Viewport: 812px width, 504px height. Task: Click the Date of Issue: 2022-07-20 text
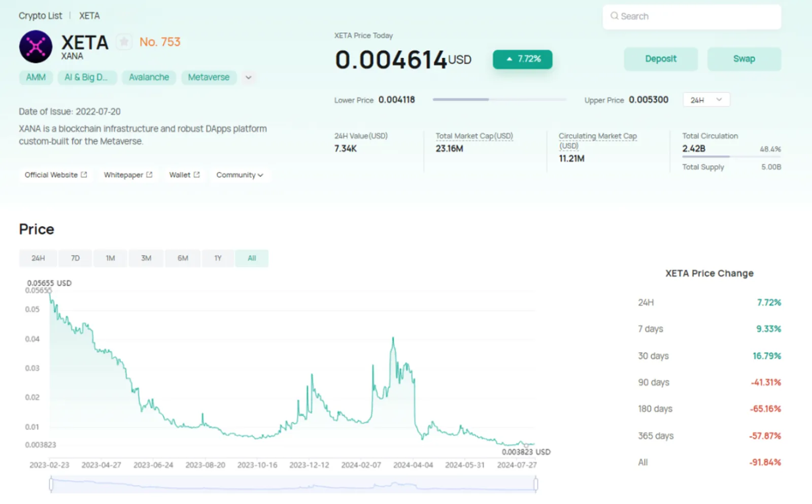click(70, 112)
